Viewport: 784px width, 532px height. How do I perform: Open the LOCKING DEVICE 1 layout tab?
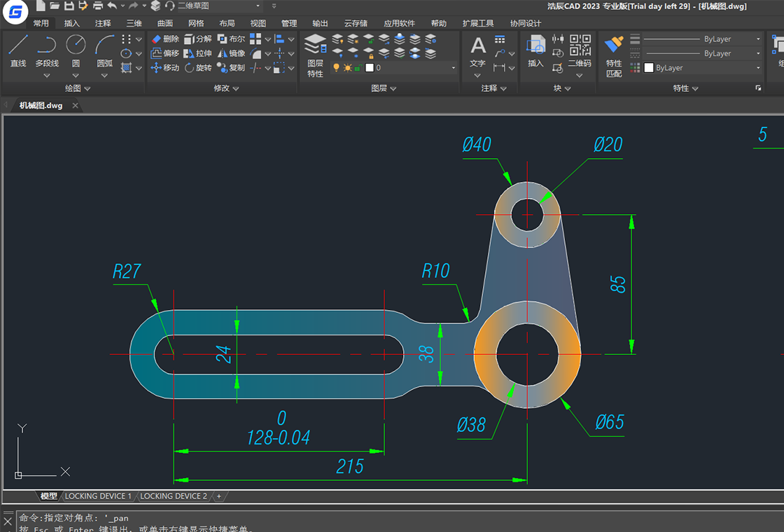coord(98,496)
